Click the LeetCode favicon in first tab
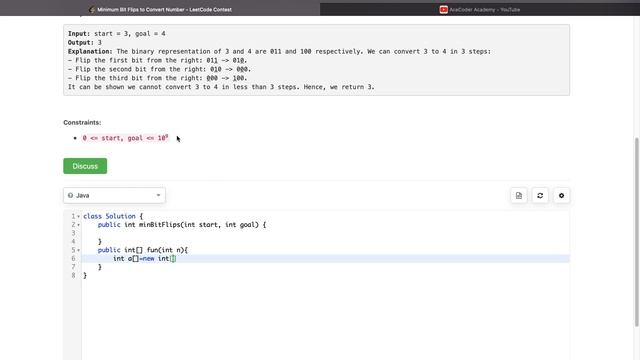Viewport: 640px width, 360px height. click(x=92, y=9)
